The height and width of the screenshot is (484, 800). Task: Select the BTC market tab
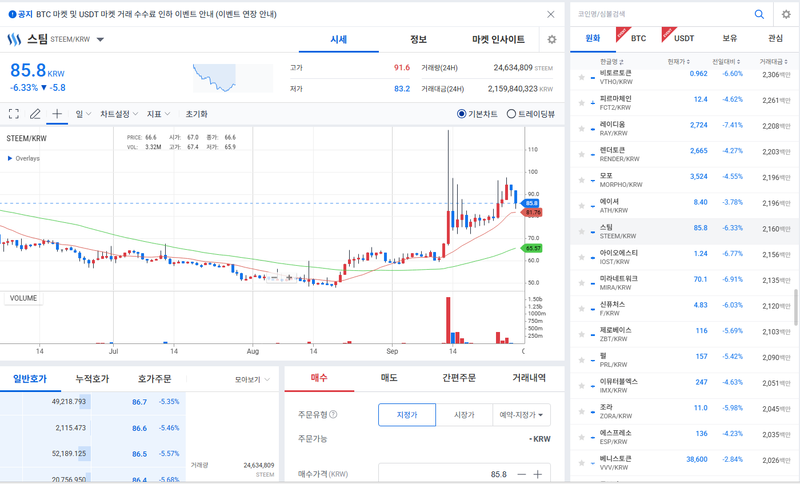point(638,38)
